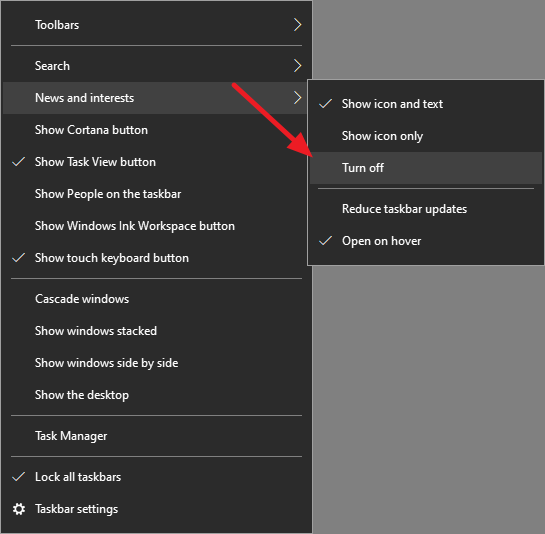Uncheck Show Task View button
Screen dimensions: 545x534
(155, 162)
